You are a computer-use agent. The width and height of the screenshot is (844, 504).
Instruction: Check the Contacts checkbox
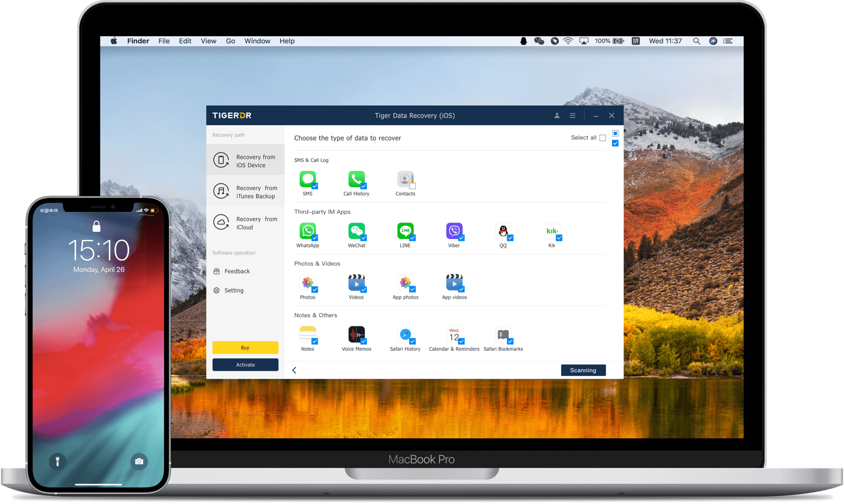coord(413,186)
